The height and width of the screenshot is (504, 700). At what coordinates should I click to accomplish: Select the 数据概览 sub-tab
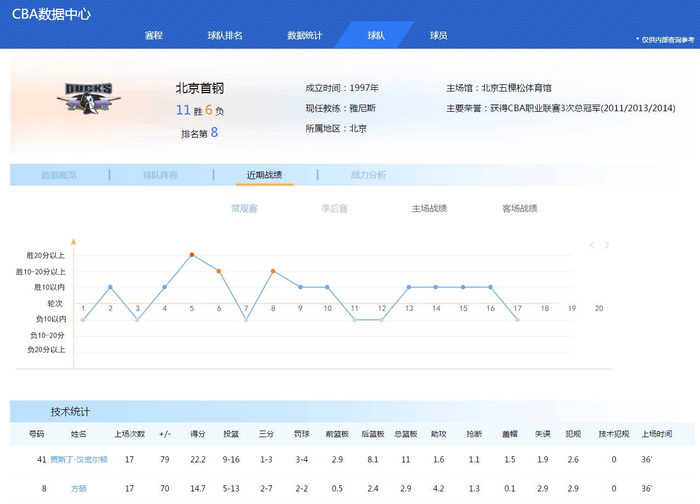[59, 175]
